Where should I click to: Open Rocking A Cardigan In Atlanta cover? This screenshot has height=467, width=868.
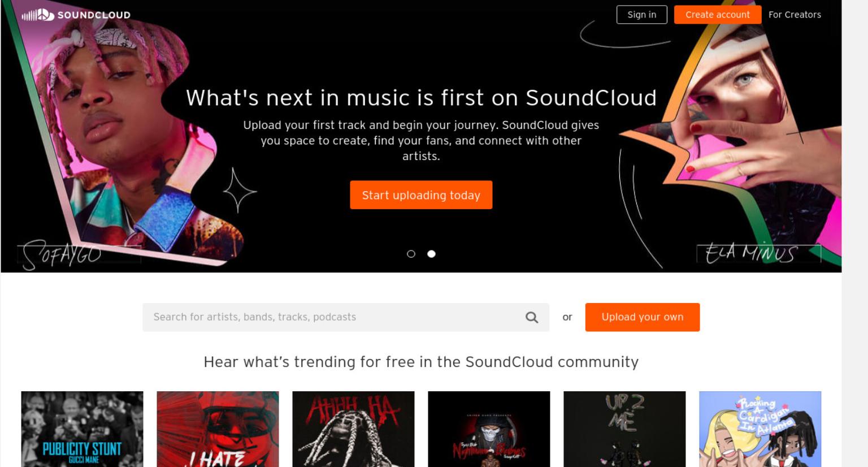(x=760, y=429)
